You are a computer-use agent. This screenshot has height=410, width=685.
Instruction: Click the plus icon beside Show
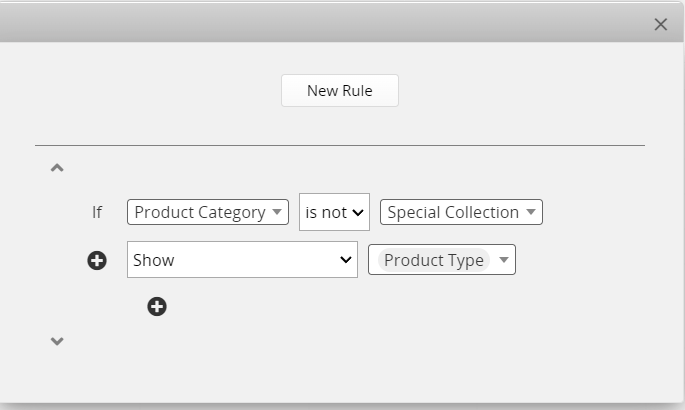[97, 260]
